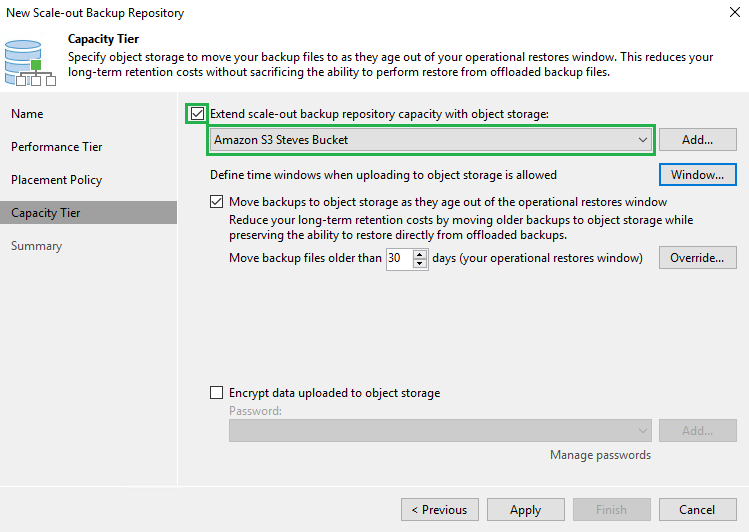Switch to the Performance Tier step
Screen dimensions: 749x532
pyautogui.click(x=57, y=147)
